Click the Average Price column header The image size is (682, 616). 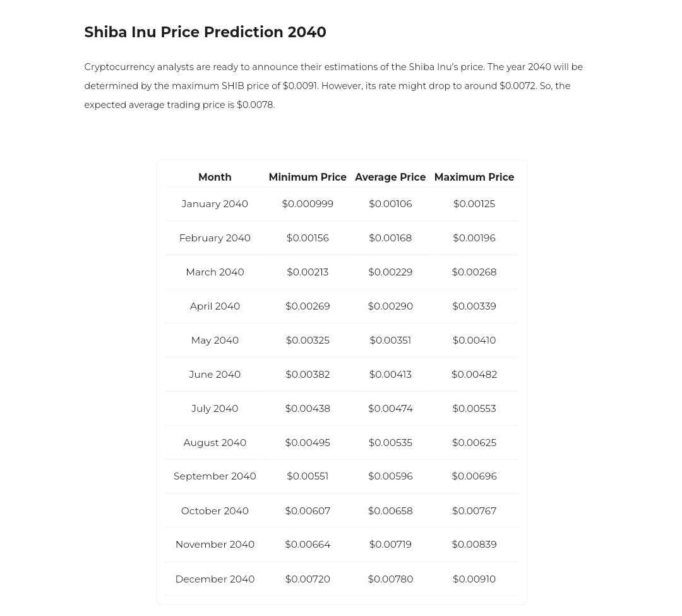pos(390,178)
